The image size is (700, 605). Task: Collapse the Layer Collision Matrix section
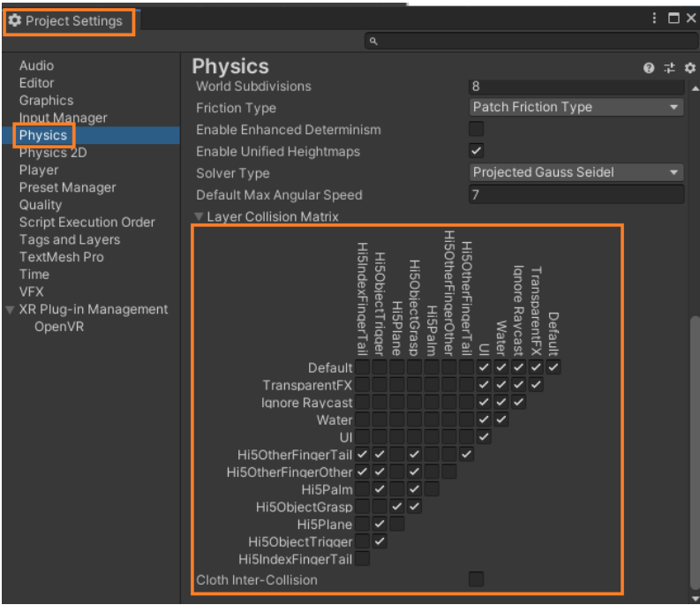click(199, 216)
